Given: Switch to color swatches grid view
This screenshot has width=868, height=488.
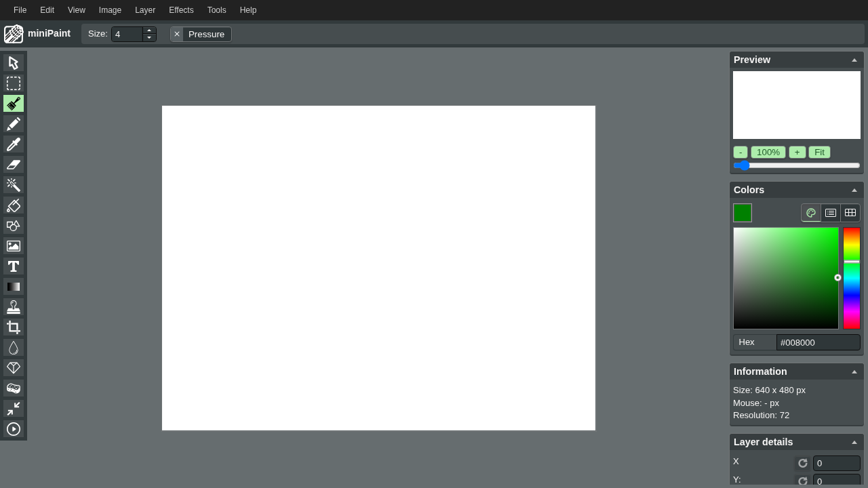Looking at the screenshot, I should [850, 213].
